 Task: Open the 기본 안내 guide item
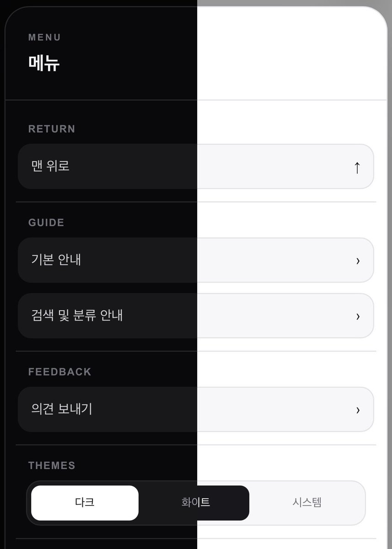tap(196, 260)
